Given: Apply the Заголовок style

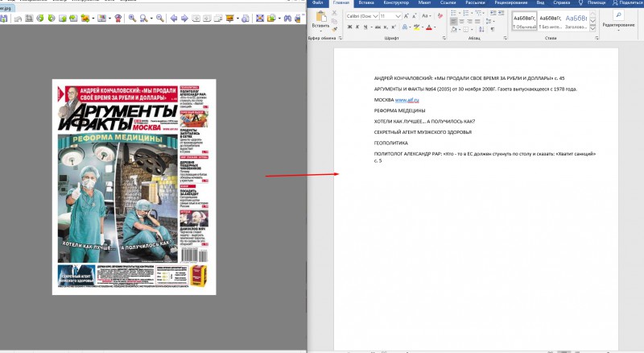Looking at the screenshot, I should point(576,21).
